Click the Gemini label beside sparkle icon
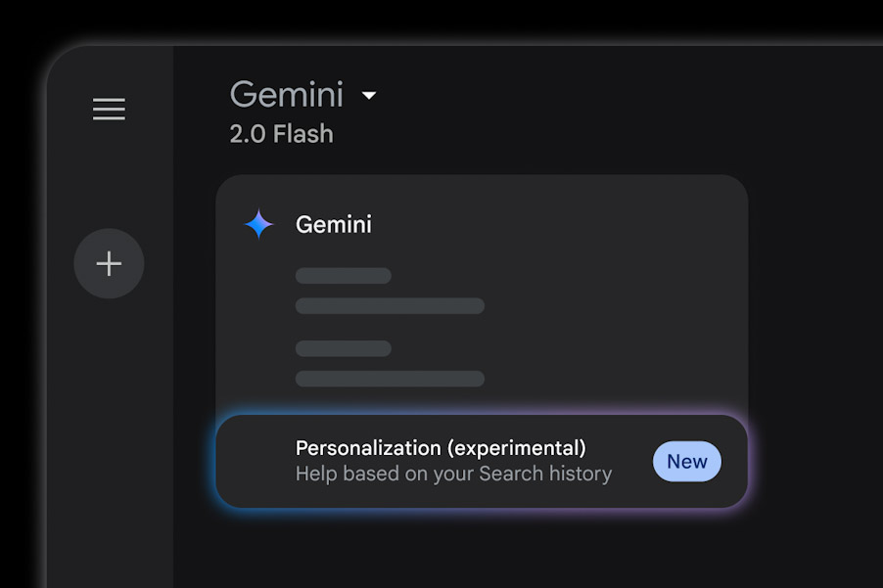The height and width of the screenshot is (588, 883). point(334,224)
